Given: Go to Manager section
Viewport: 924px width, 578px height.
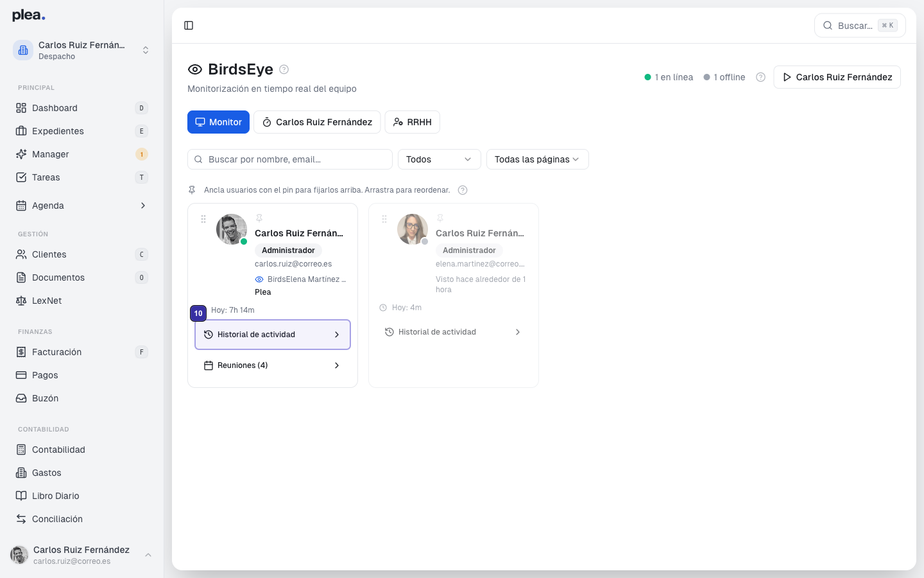Looking at the screenshot, I should pyautogui.click(x=81, y=154).
